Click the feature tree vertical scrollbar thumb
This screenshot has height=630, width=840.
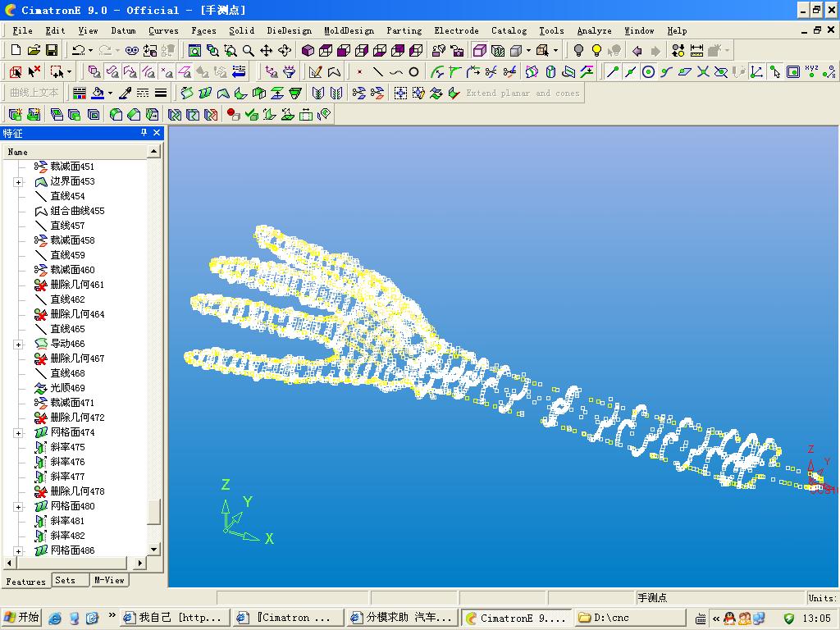tap(153, 512)
